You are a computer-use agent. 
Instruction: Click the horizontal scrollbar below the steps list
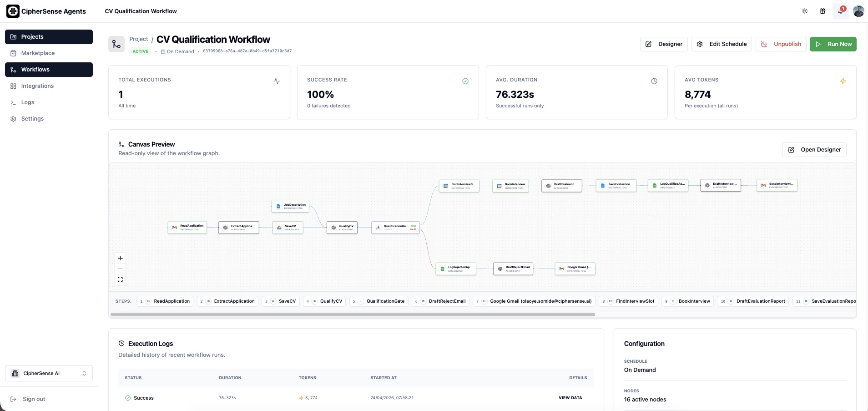353,314
